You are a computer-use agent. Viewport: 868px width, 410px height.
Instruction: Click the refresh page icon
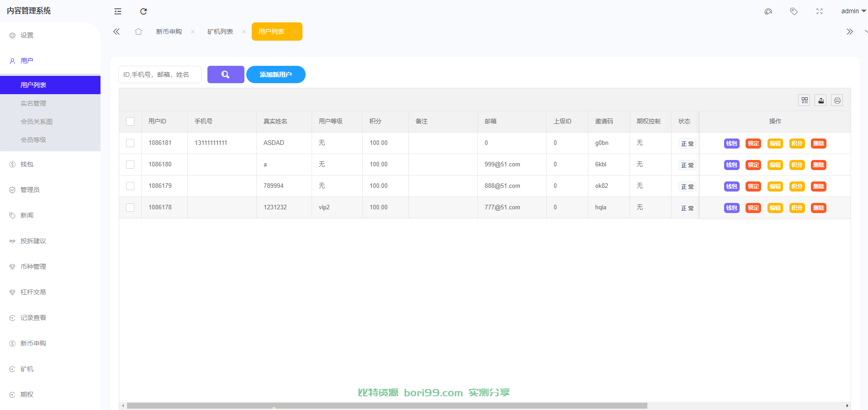pyautogui.click(x=143, y=11)
